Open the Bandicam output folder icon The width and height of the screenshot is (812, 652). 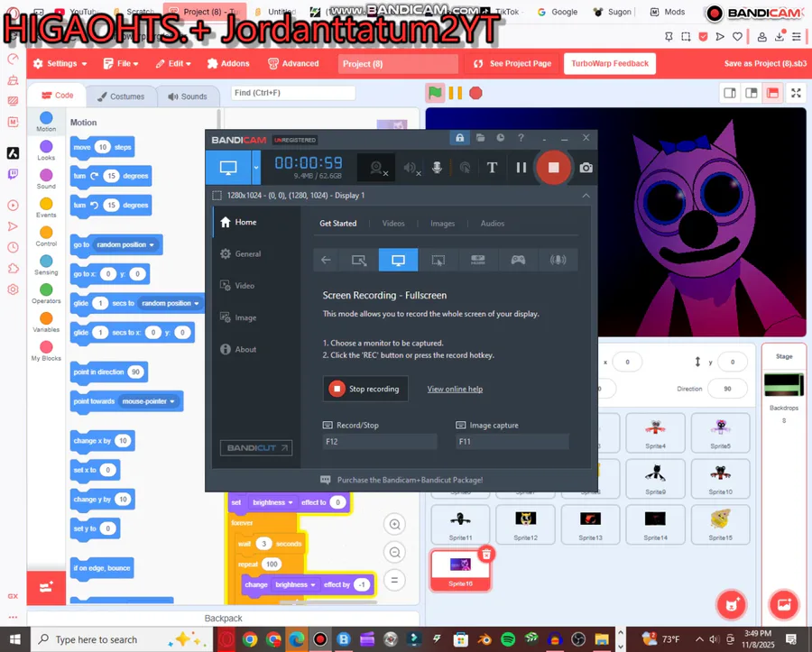coord(480,138)
